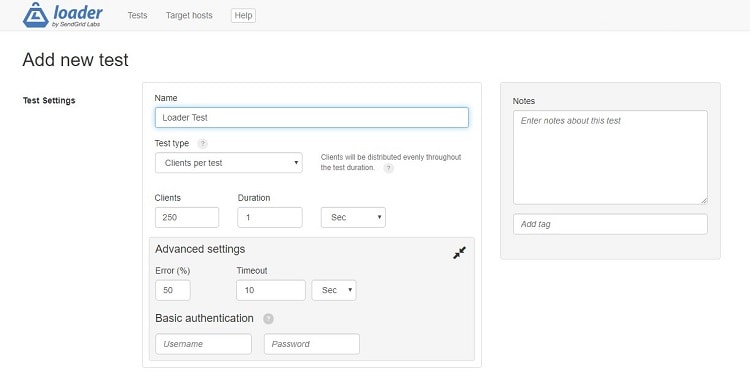
Task: Click the Test type help question icon
Action: click(203, 144)
